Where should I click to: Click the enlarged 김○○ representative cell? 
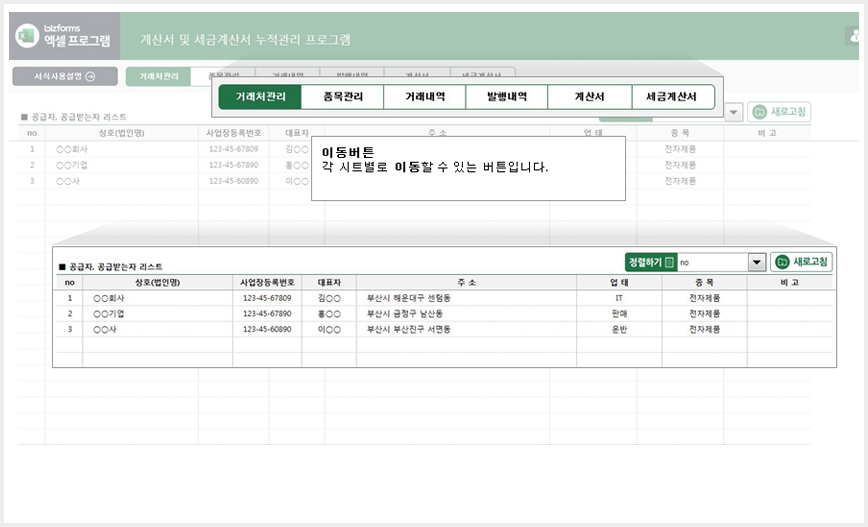[x=329, y=298]
